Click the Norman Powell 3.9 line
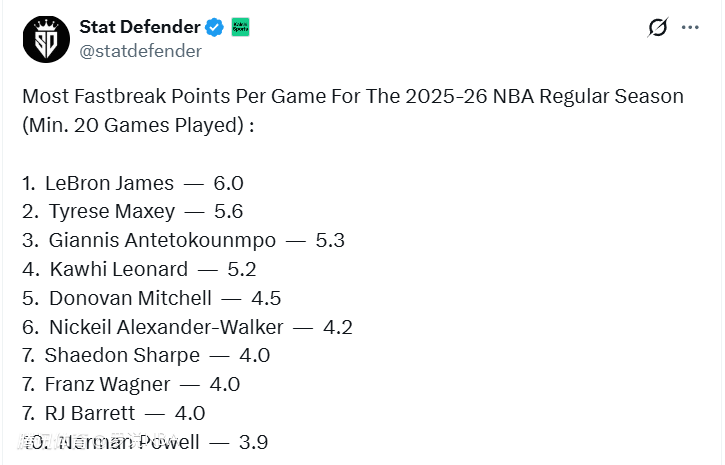This screenshot has height=465, width=725. pyautogui.click(x=145, y=442)
